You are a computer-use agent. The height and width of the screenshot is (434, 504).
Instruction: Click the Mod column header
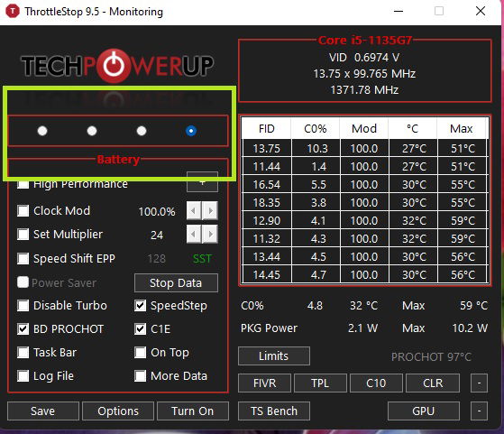(x=364, y=128)
